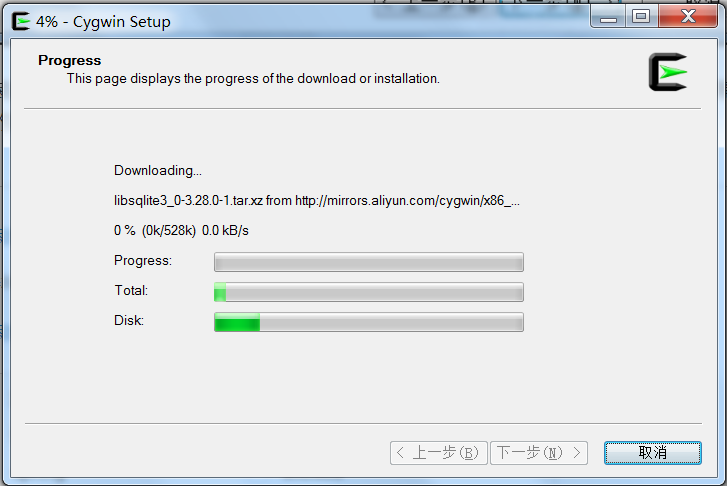Click the Disk progress bar
Image resolution: width=727 pixels, height=486 pixels.
click(369, 322)
